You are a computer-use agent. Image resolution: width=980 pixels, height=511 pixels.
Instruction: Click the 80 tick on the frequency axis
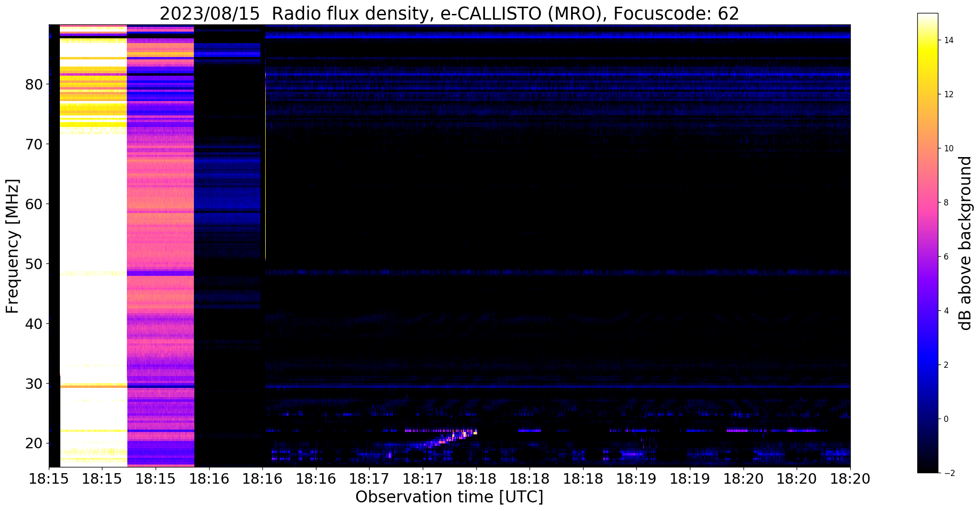click(x=34, y=84)
